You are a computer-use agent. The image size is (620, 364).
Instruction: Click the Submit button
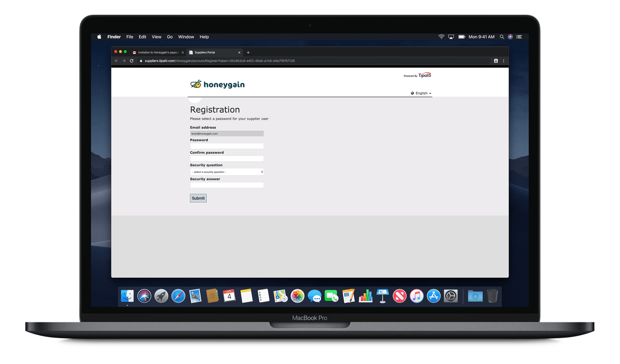tap(198, 198)
